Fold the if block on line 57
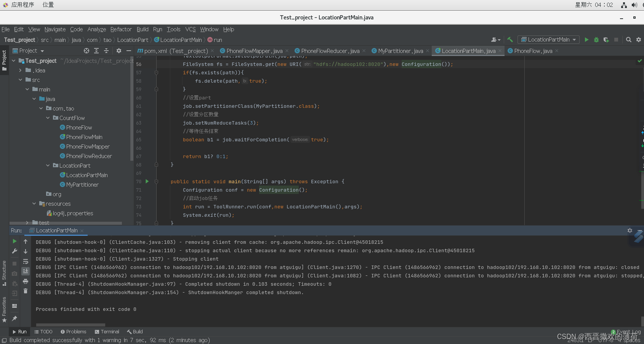The width and height of the screenshot is (644, 344). click(x=156, y=72)
